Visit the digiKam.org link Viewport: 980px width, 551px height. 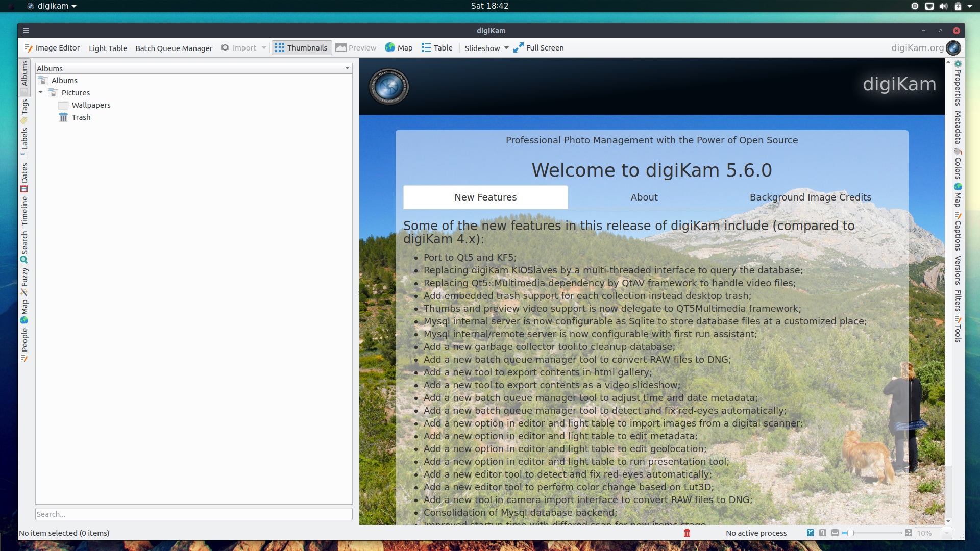(x=917, y=47)
